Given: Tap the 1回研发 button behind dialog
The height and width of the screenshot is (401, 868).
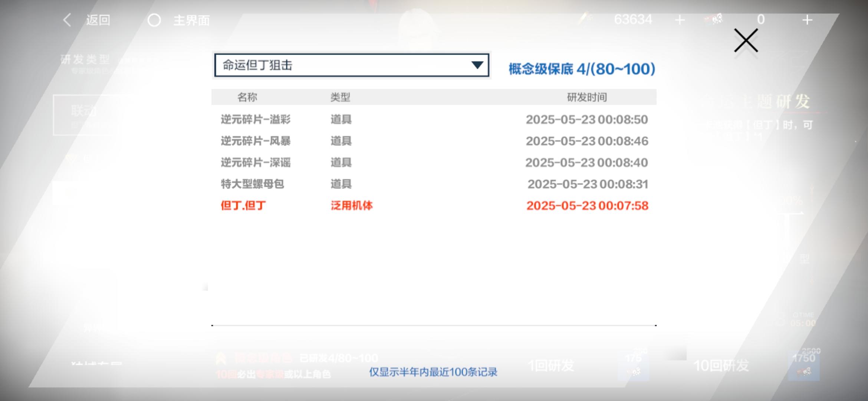Looking at the screenshot, I should (x=551, y=366).
